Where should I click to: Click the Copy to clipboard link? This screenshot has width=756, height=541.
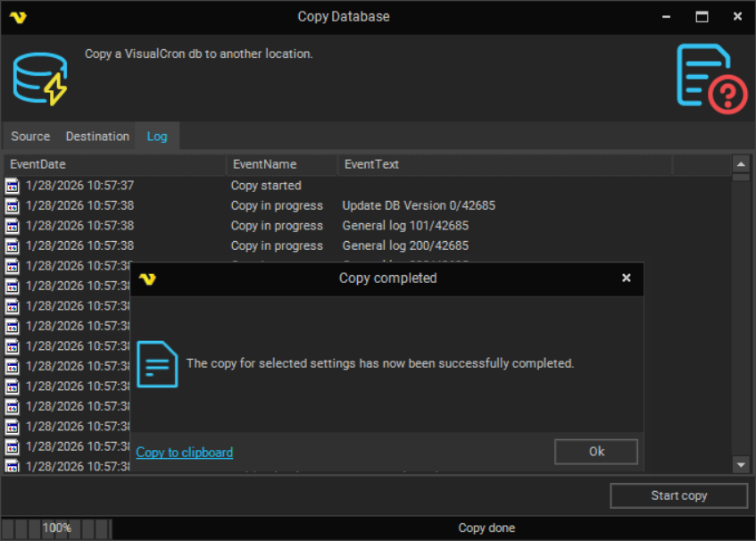pos(185,453)
